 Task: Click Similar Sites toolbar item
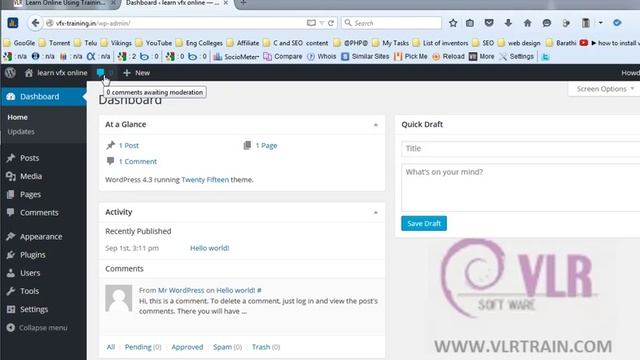365,56
